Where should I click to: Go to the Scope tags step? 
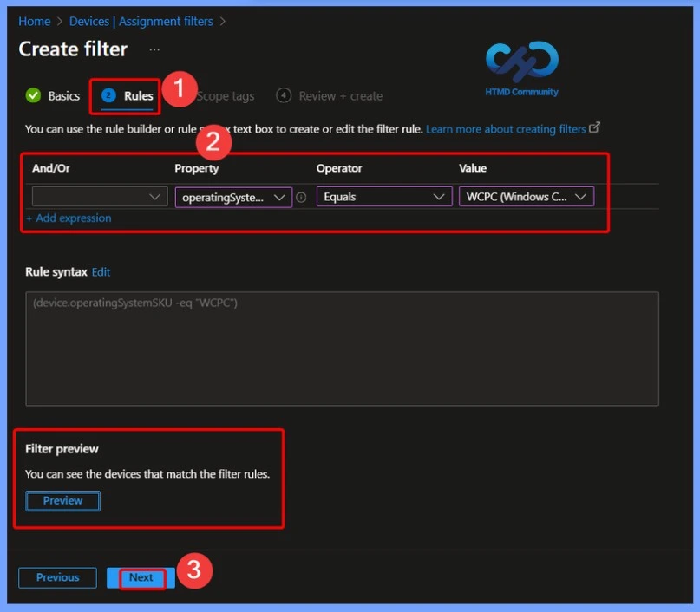[x=224, y=96]
